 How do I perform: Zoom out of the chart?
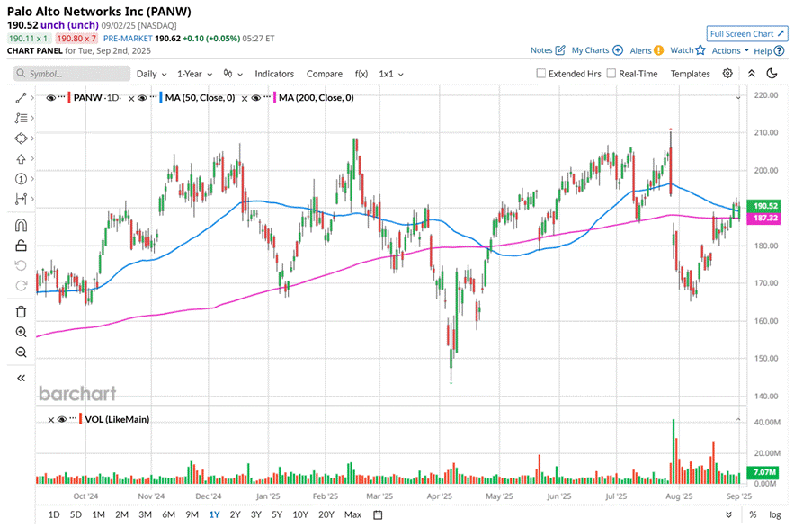coord(21,352)
